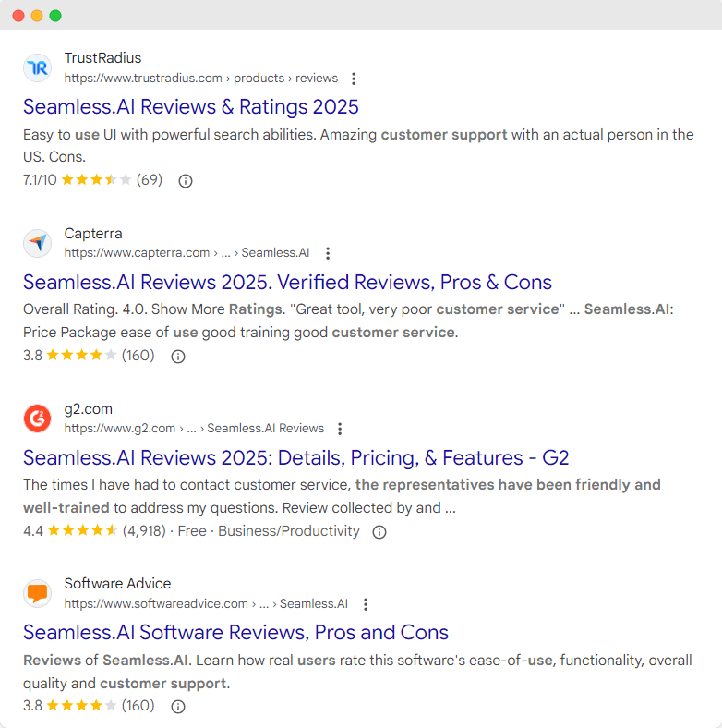Viewport: 722px width, 728px height.
Task: Open "Seamless.AI Software Reviews, Pros and Cons" link
Action: click(235, 632)
